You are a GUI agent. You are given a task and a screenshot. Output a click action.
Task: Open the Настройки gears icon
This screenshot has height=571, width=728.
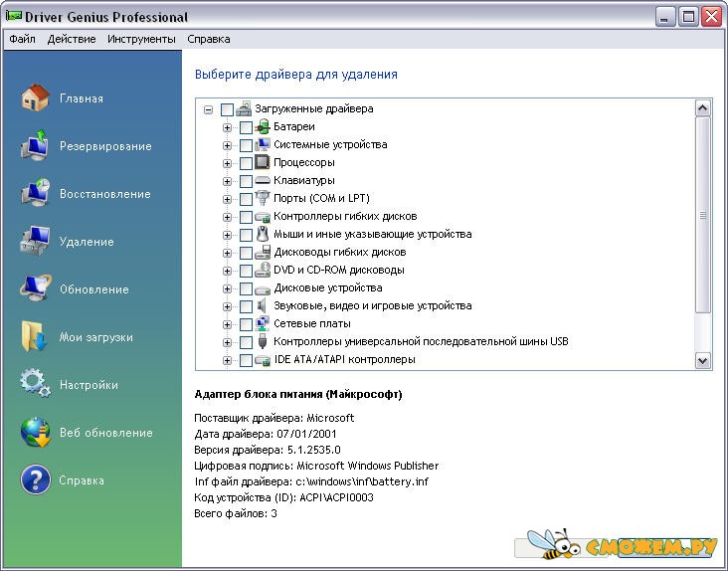35,384
